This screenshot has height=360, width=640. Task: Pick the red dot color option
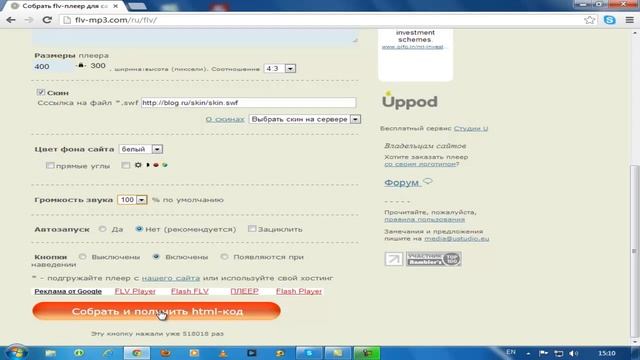(156, 165)
